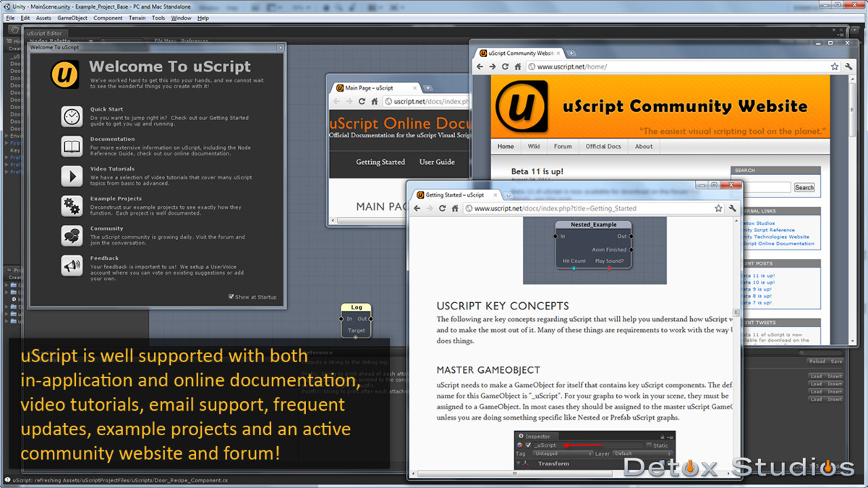Open new tab in Main Page browser

tap(428, 88)
